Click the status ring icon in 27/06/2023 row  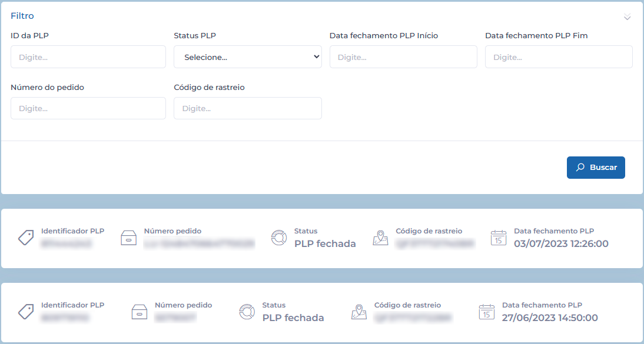point(247,312)
